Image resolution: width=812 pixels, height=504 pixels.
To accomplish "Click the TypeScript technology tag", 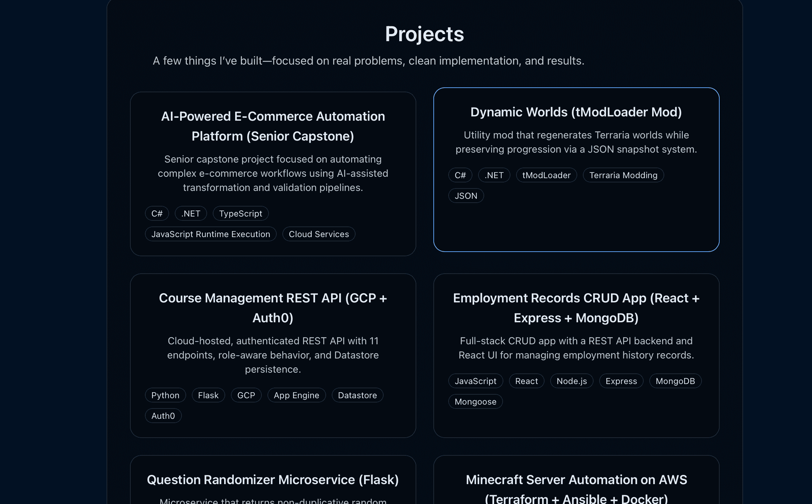I will click(x=240, y=213).
